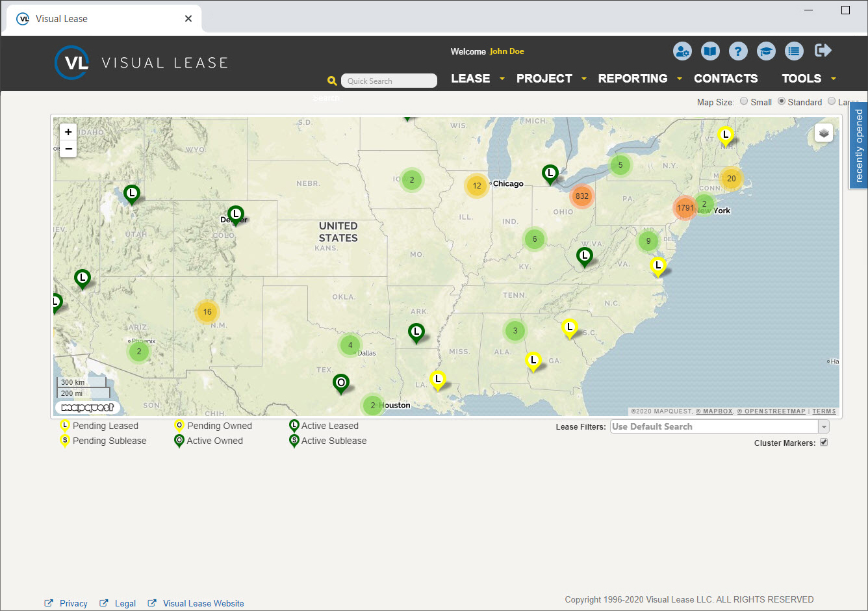This screenshot has height=611, width=868.
Task: Open the 12 cluster near Chicago
Action: point(477,186)
